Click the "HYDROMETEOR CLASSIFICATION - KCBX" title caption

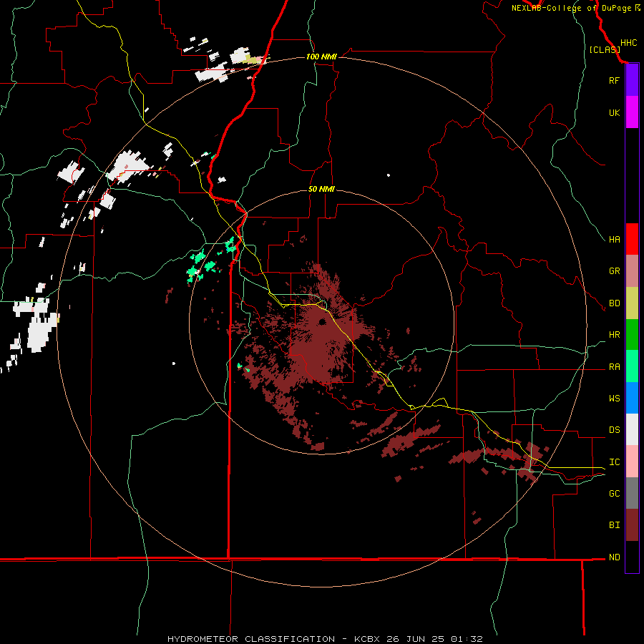273,639
